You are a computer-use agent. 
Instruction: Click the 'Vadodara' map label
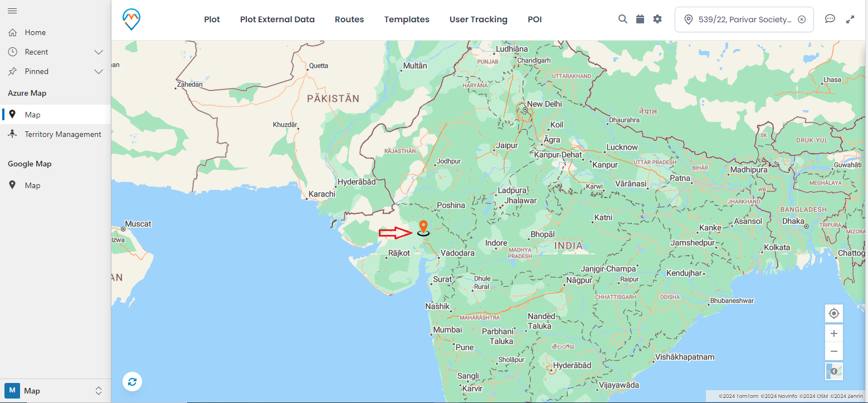coord(457,253)
